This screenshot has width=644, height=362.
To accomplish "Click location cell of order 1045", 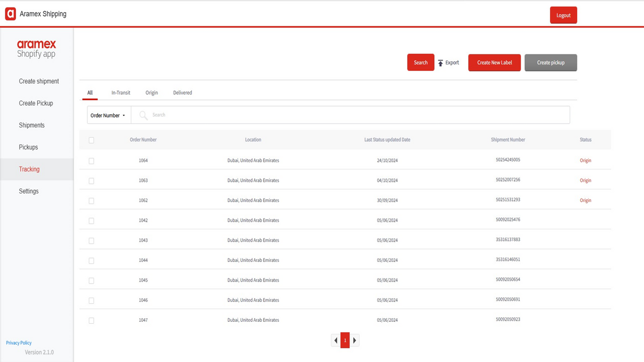I will pos(253,280).
